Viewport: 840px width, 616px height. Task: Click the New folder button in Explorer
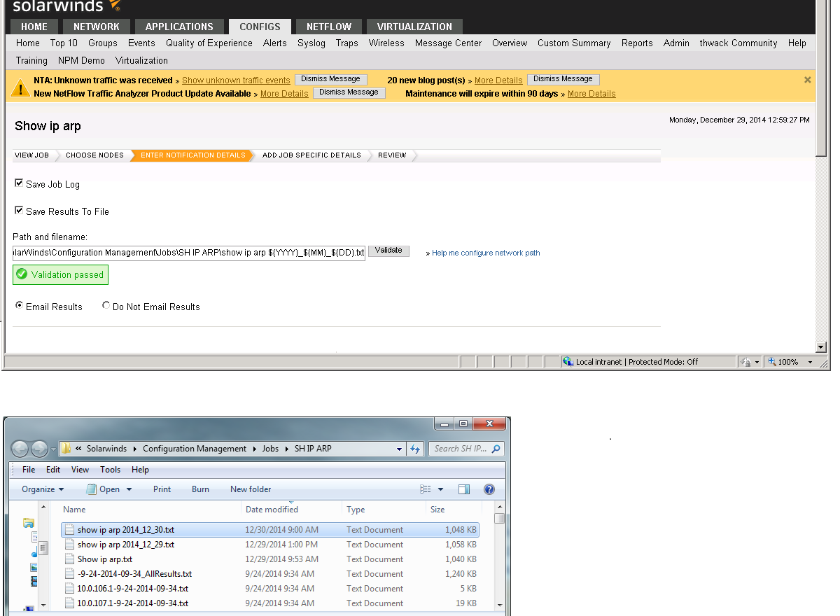point(251,489)
